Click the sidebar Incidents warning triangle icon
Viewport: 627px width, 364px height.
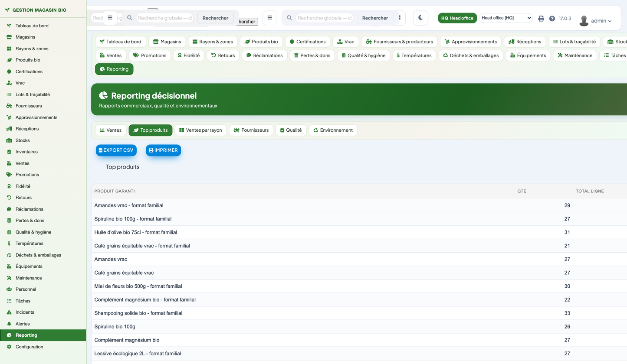pos(9,312)
